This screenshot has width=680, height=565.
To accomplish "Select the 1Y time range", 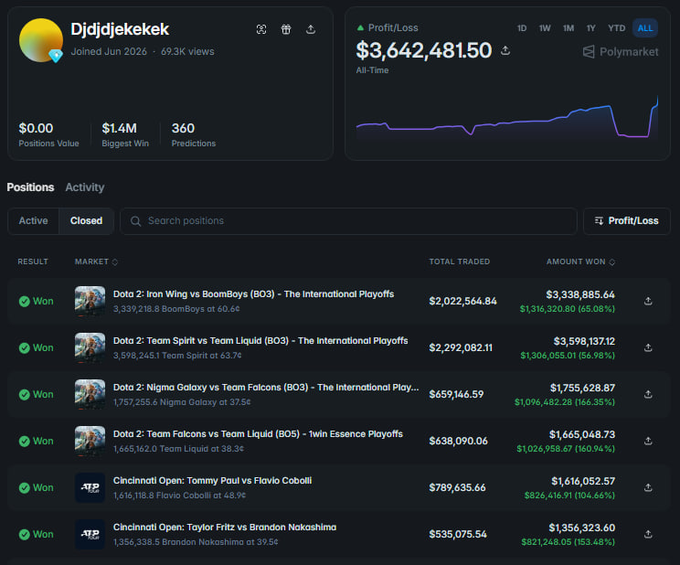I will pos(591,28).
